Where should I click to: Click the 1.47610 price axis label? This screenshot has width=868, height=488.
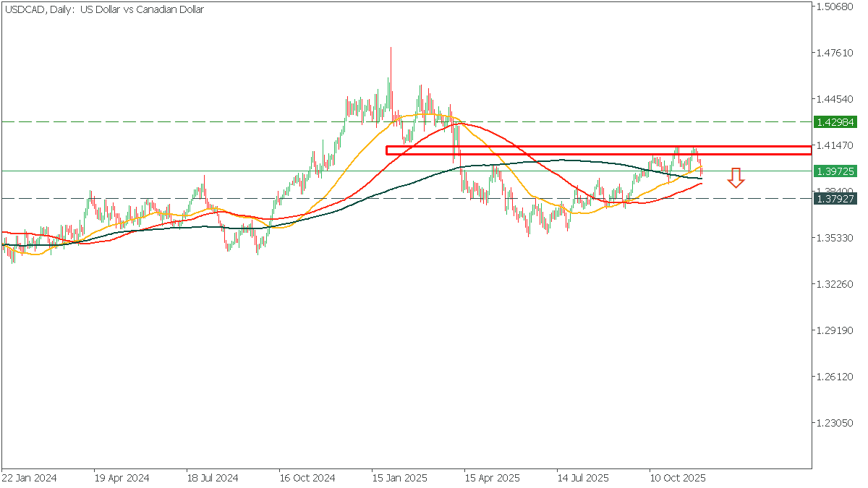coord(834,53)
